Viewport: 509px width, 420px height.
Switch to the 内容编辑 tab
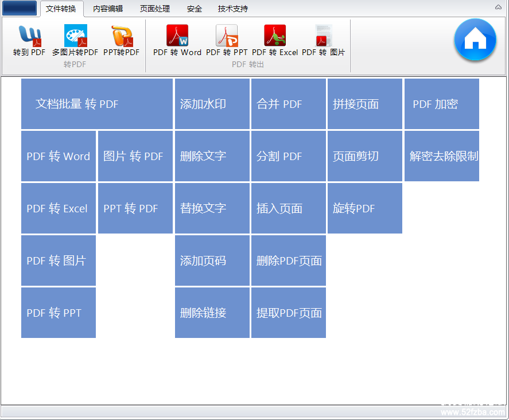(x=108, y=9)
